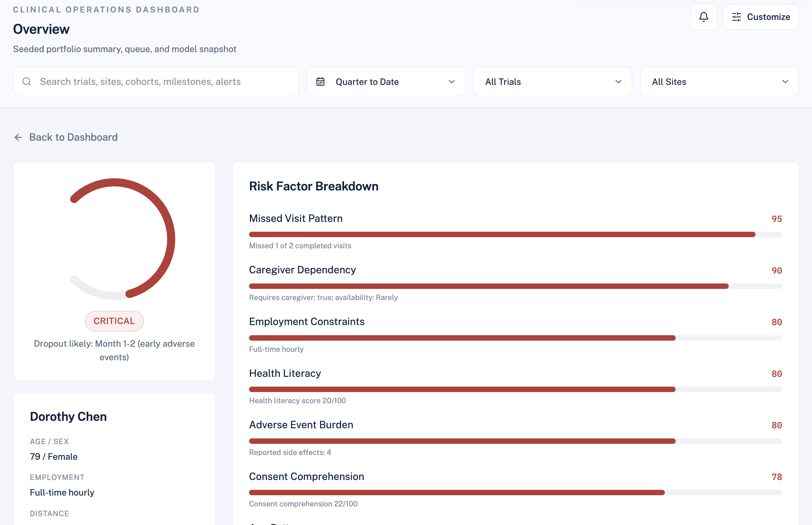Select the Consent Comprehension risk bar
Screen dimensions: 812x525
pos(515,493)
